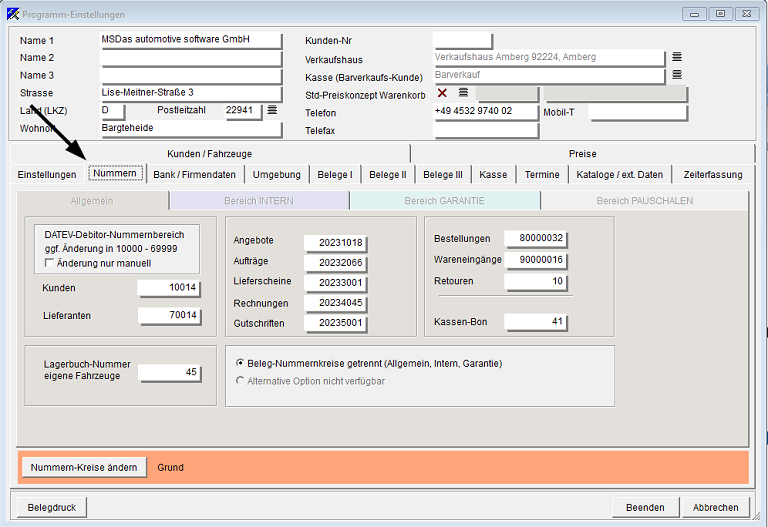Click the Name 1 input field
The height and width of the screenshot is (527, 768).
click(x=191, y=40)
